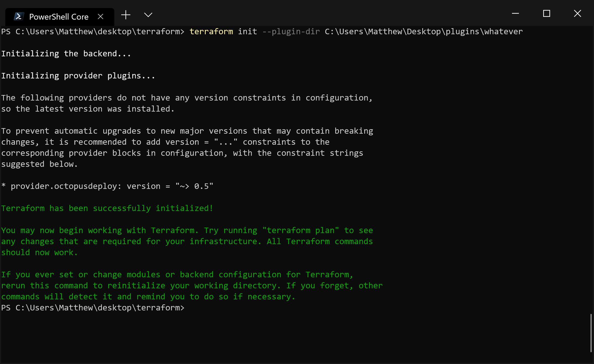594x364 pixels.
Task: Click the PowerShell icon in the tab
Action: (19, 17)
